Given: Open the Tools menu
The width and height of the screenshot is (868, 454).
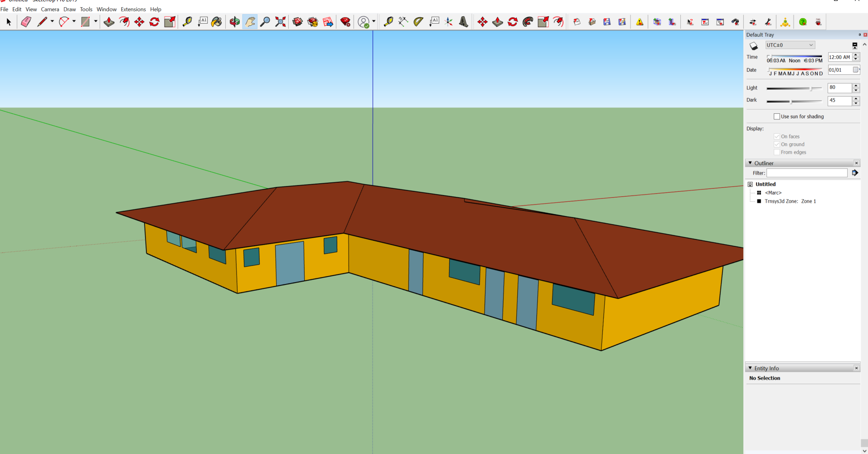Looking at the screenshot, I should pyautogui.click(x=86, y=9).
